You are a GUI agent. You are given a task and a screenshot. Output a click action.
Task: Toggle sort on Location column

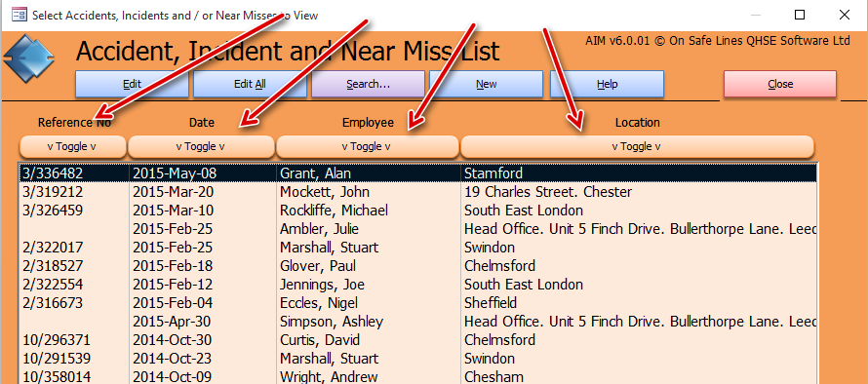click(x=637, y=146)
